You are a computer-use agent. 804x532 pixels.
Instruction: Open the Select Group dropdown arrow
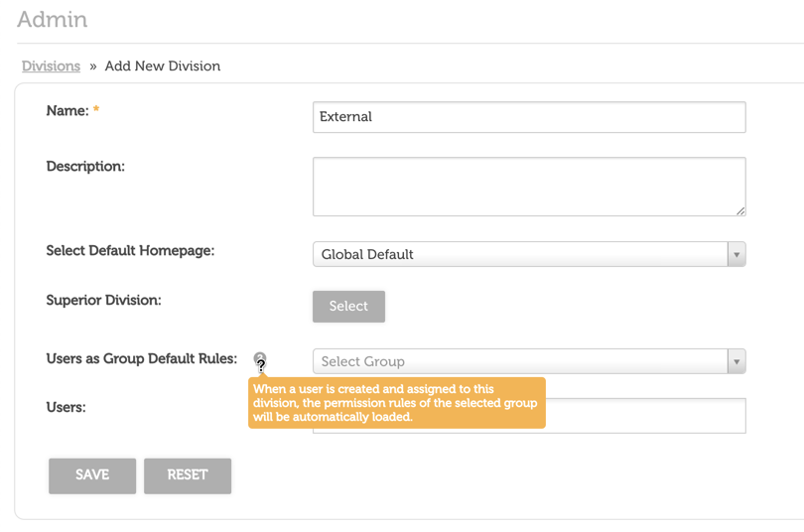(736, 362)
